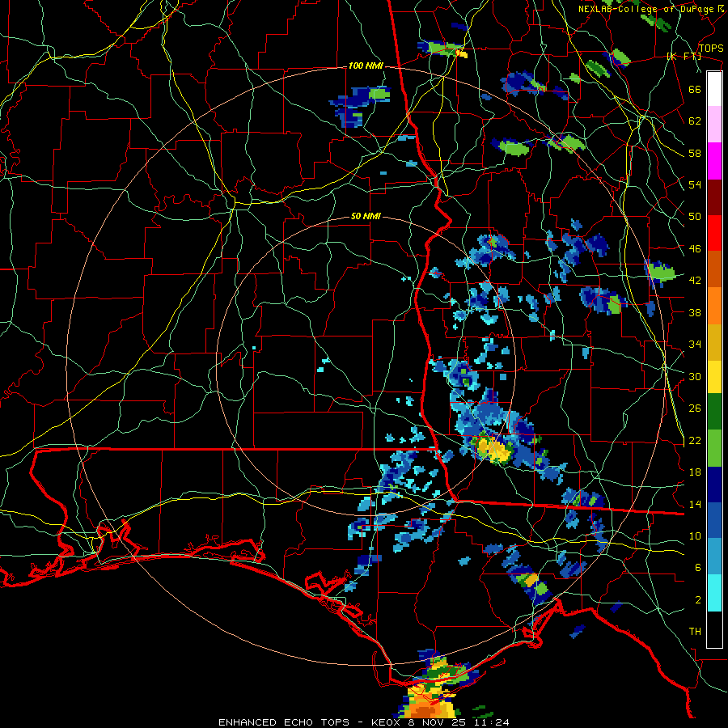Click the yellow echo cell inside 50 NMI ring

(x=493, y=450)
